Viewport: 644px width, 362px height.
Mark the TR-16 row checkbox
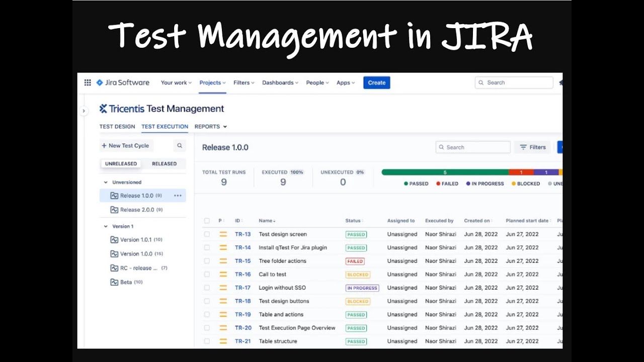tap(207, 275)
